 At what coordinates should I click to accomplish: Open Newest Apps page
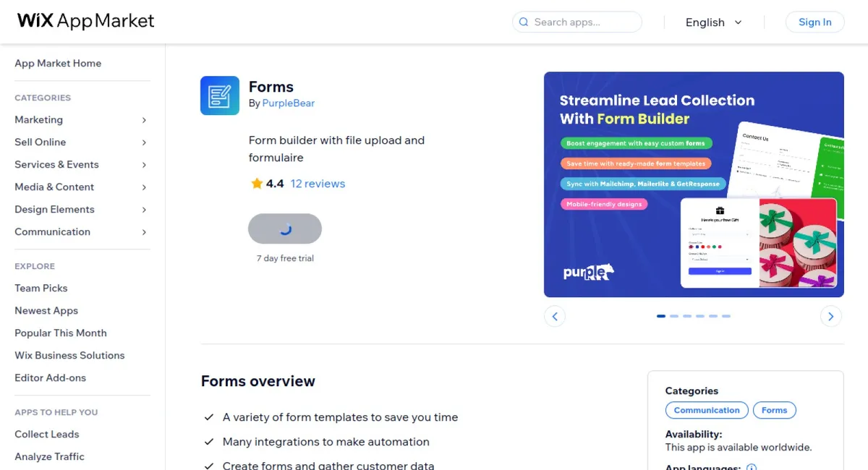point(46,311)
